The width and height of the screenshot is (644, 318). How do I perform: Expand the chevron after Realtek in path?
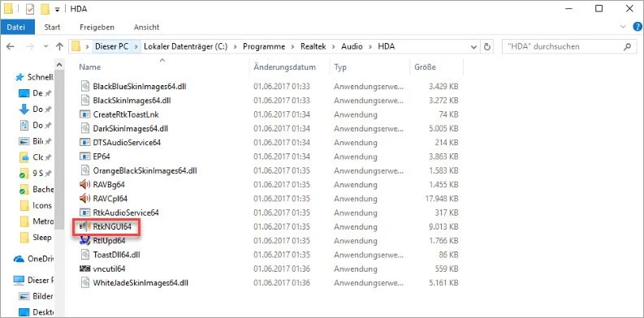[334, 46]
